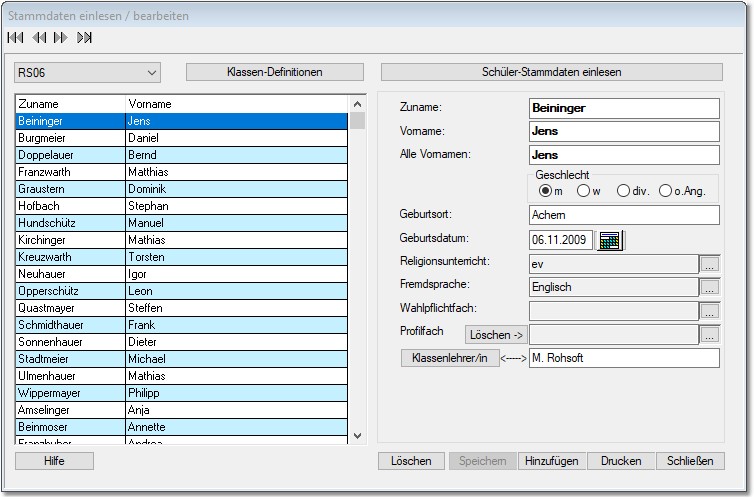
Task: Sort list by Zuname column header
Action: 69,104
